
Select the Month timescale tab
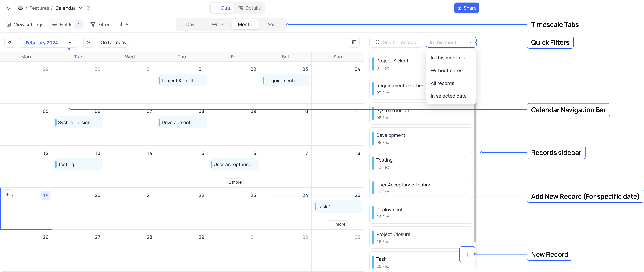pos(245,25)
